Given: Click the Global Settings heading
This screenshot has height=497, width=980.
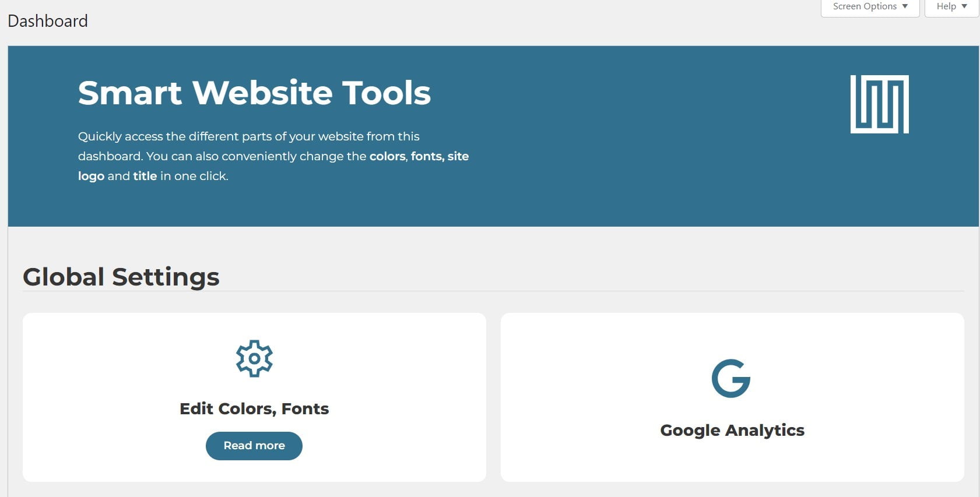Looking at the screenshot, I should point(121,277).
